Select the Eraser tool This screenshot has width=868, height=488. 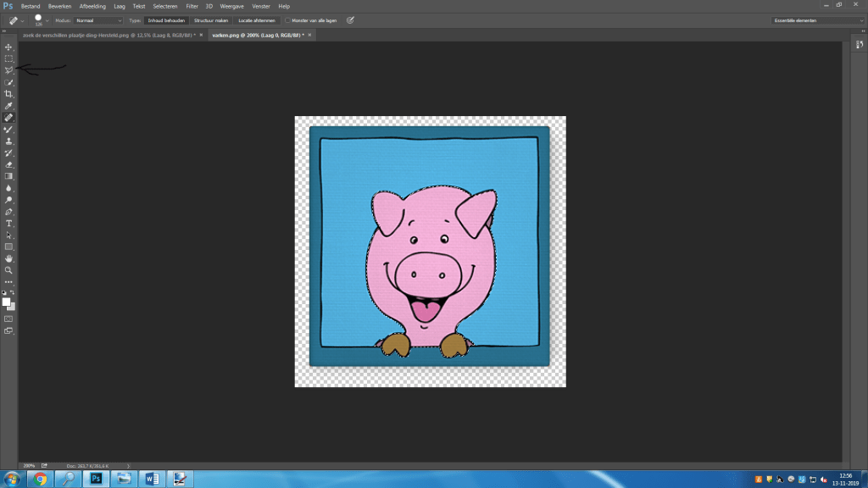pos(8,164)
